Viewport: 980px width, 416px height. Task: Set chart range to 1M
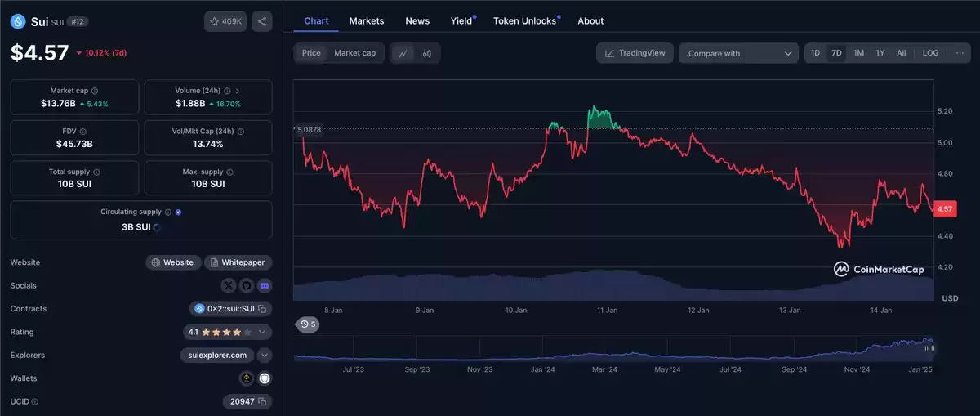coord(858,53)
